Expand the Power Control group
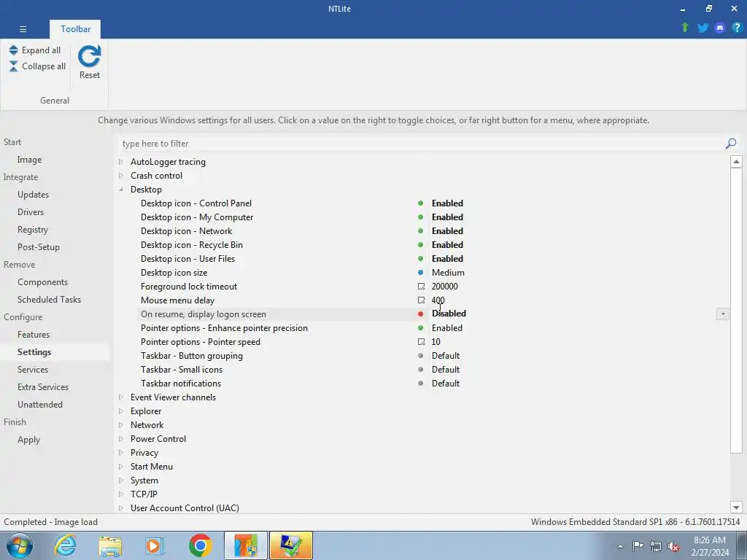Viewport: 747px width, 560px height. click(121, 438)
